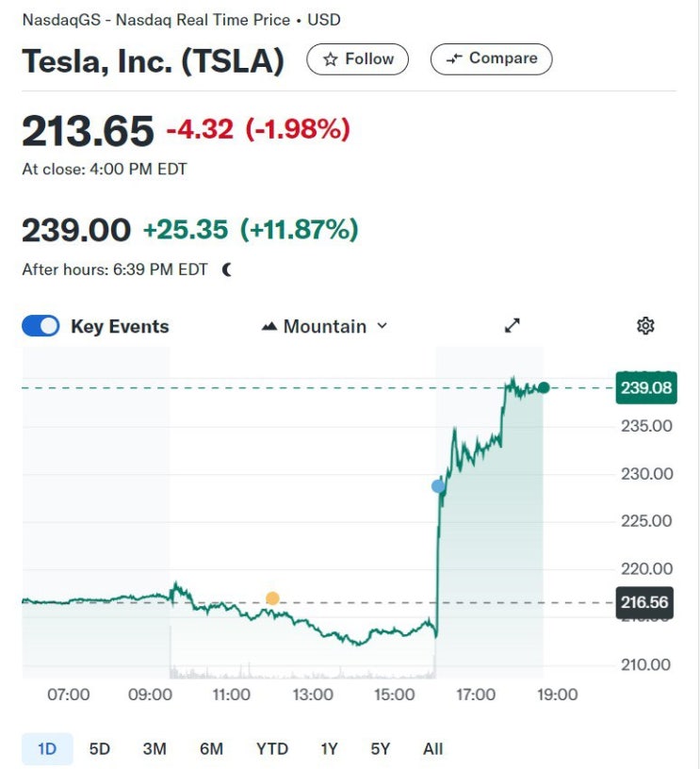Switch to the 5D range
The width and height of the screenshot is (700, 769).
100,749
